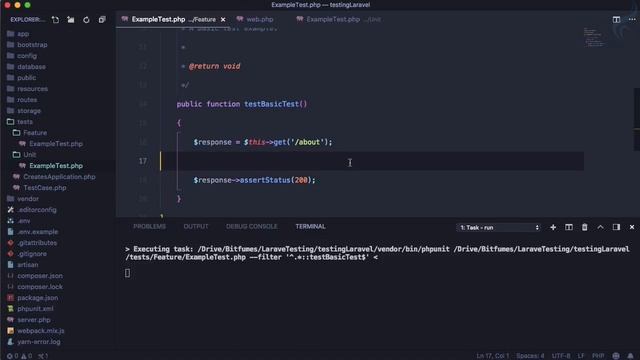The image size is (640, 360).
Task: Collapse all folders in Explorer
Action: click(102, 20)
